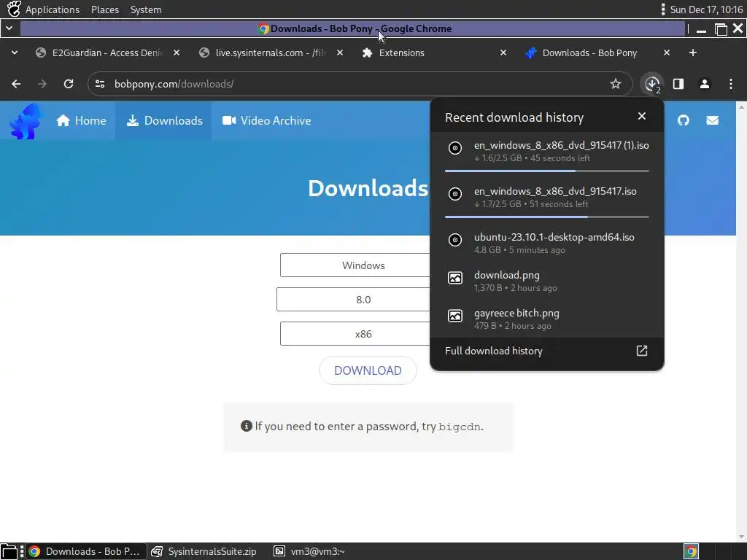The image size is (747, 560).
Task: Open the Places menu
Action: (x=105, y=9)
